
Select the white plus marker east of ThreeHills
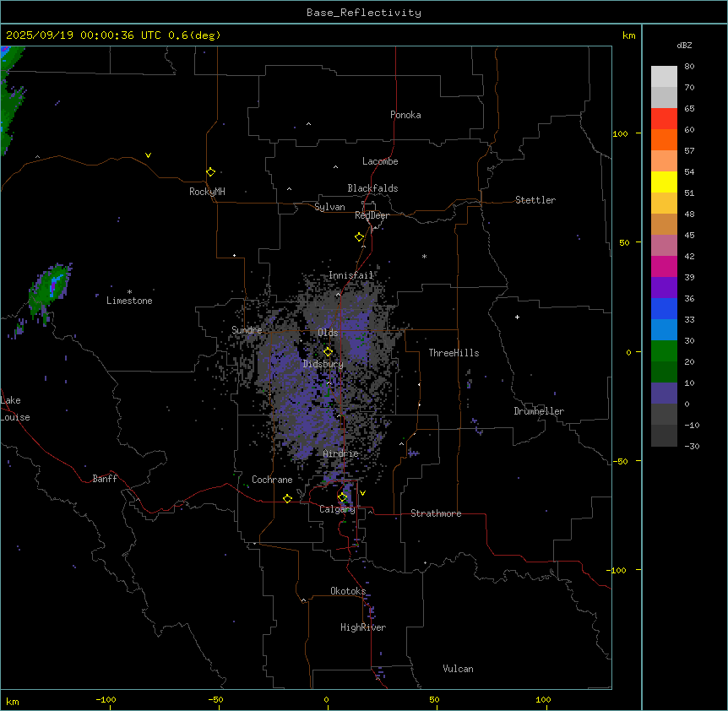point(517,317)
